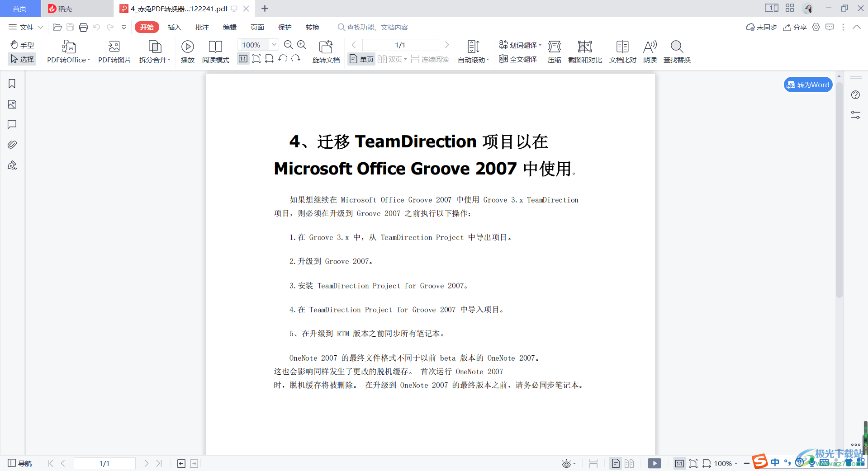
Task: Zoom out with the minus magnifier
Action: pyautogui.click(x=288, y=45)
